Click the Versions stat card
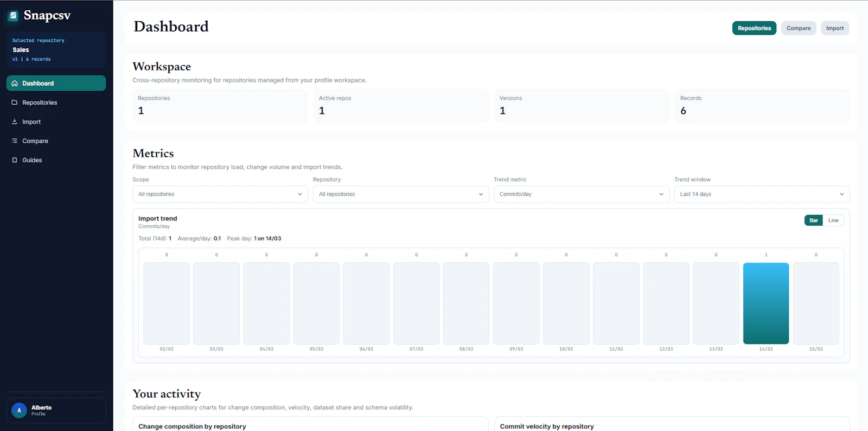 tap(582, 106)
